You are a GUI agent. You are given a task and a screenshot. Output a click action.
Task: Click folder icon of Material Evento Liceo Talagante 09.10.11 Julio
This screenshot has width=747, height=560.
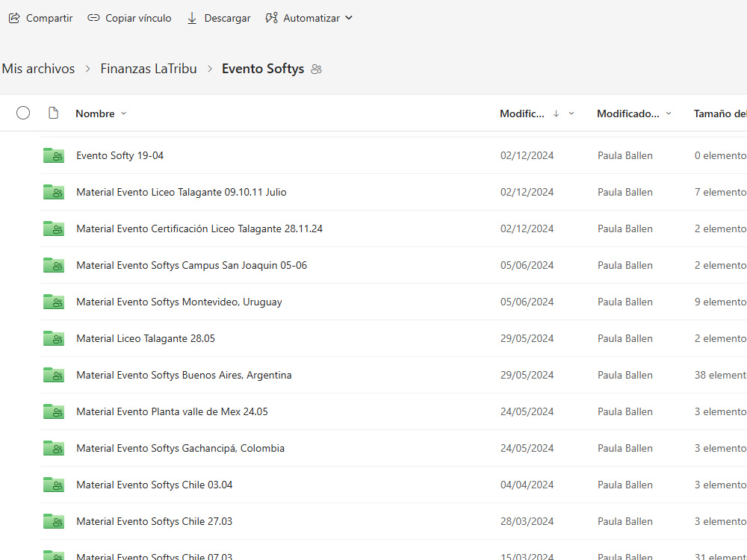tap(54, 193)
